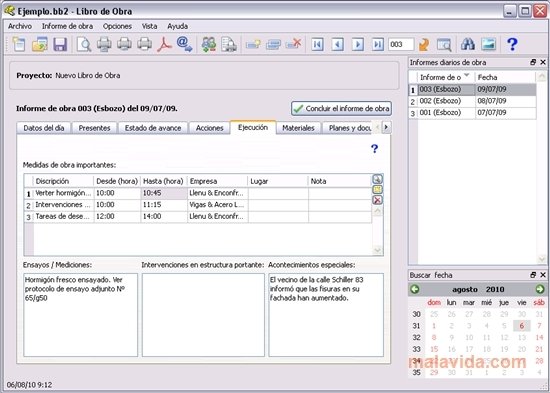Close the Buscar fecha panel
The height and width of the screenshot is (393, 550).
[543, 275]
